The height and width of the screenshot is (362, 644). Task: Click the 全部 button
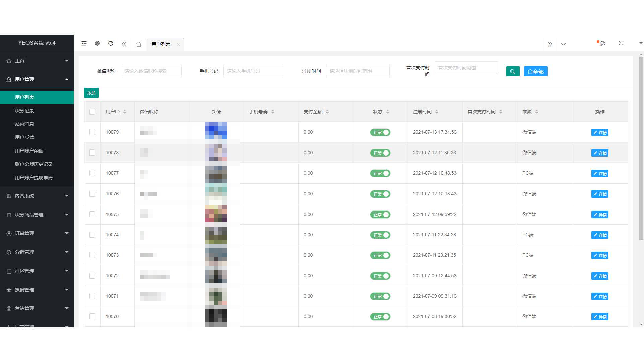[x=536, y=71]
